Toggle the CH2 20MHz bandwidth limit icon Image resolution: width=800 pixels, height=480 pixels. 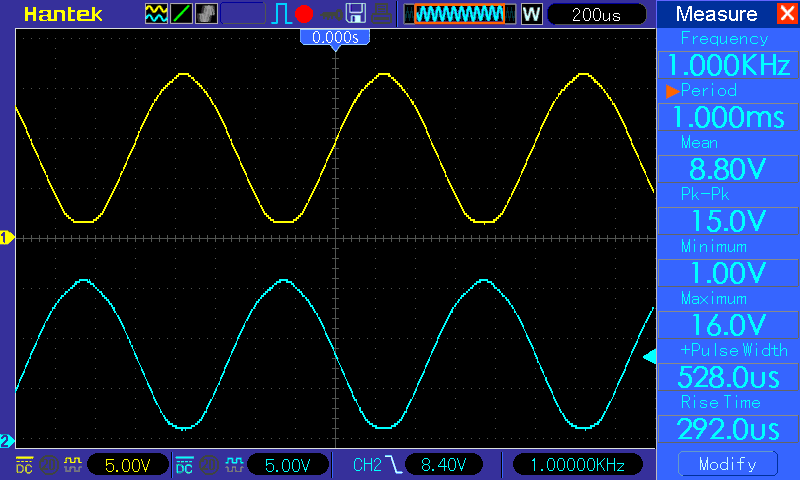(x=209, y=465)
